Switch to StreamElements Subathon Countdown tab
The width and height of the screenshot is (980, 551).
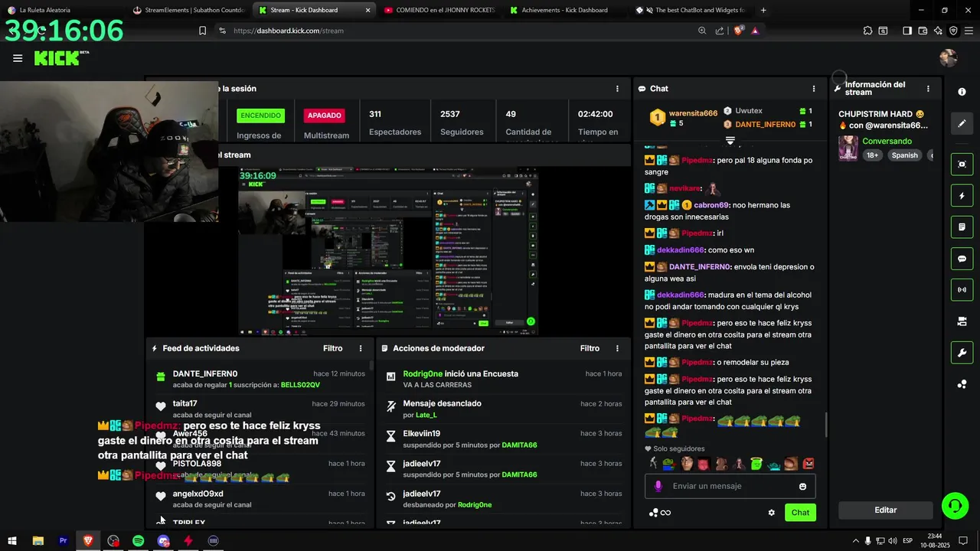190,10
